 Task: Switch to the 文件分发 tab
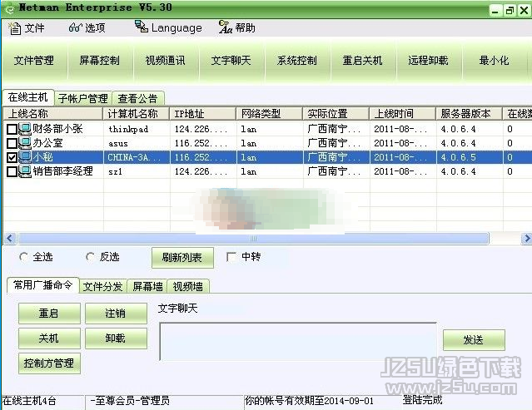click(102, 287)
